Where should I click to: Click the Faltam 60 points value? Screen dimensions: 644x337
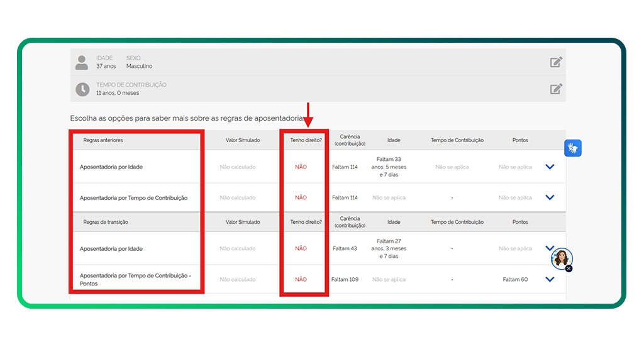515,279
